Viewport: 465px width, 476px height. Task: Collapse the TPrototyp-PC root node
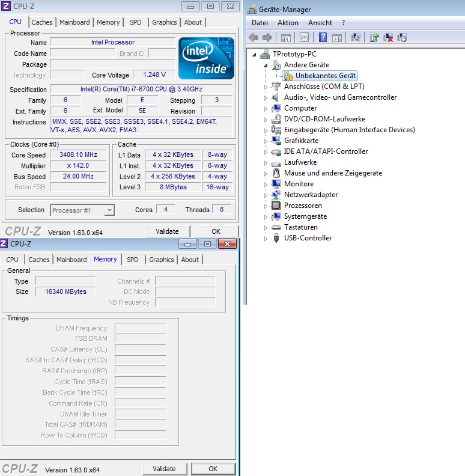(254, 55)
